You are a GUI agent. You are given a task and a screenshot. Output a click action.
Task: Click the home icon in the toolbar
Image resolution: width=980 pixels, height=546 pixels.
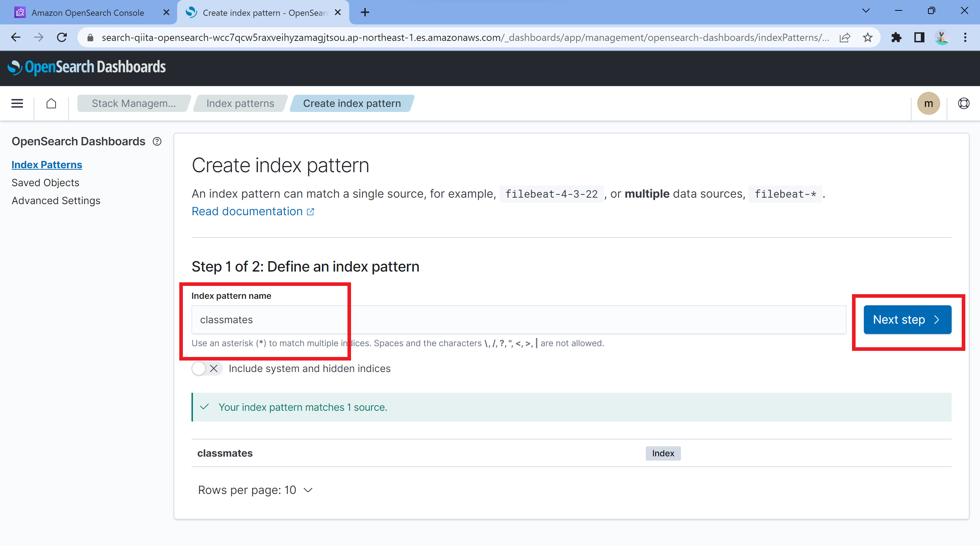(51, 103)
